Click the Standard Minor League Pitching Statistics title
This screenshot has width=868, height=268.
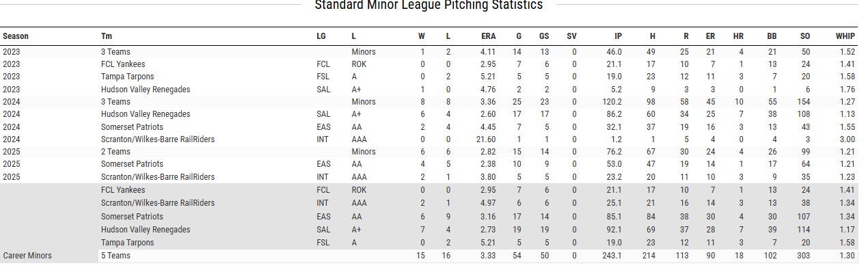[x=429, y=5]
